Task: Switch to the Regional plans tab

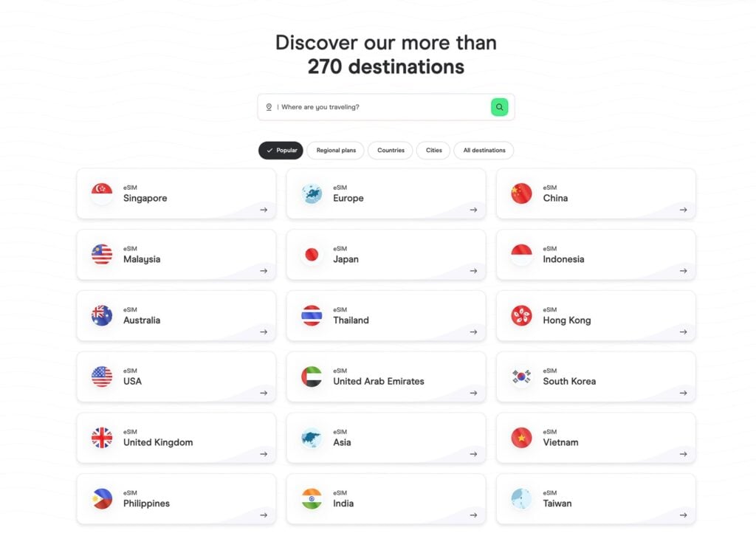Action: tap(335, 150)
